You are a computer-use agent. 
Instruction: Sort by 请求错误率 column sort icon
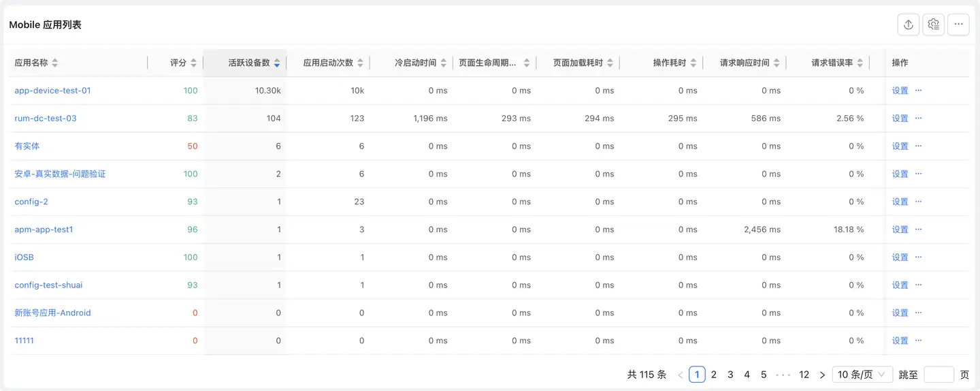coord(860,63)
